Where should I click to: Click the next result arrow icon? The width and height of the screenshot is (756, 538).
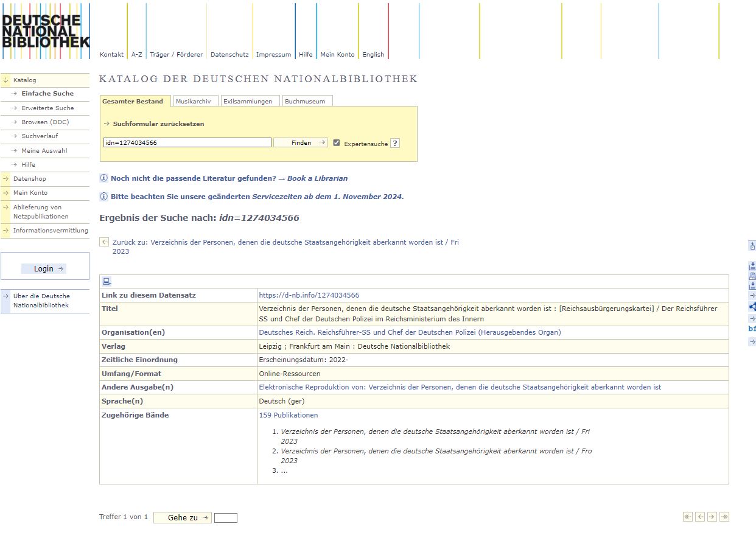[712, 517]
